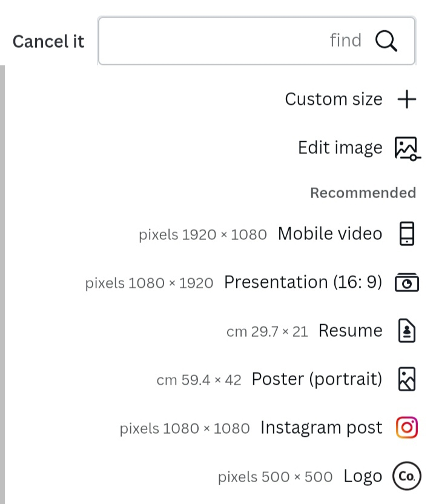Choose the Custom size option

coord(334,99)
